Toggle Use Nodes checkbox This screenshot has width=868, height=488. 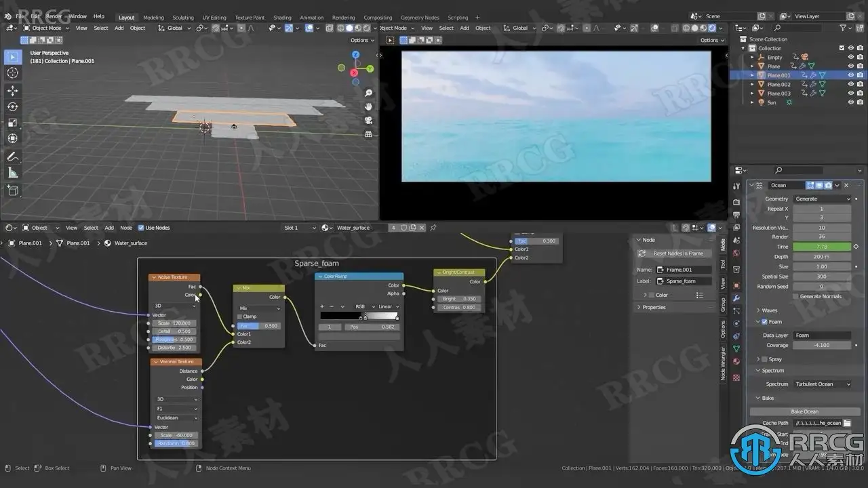click(x=141, y=228)
